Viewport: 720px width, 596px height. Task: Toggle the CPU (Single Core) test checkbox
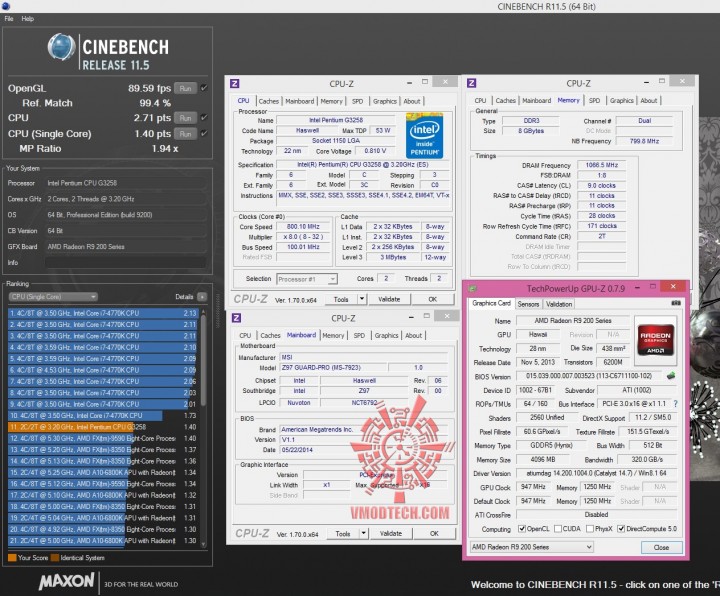(x=204, y=134)
